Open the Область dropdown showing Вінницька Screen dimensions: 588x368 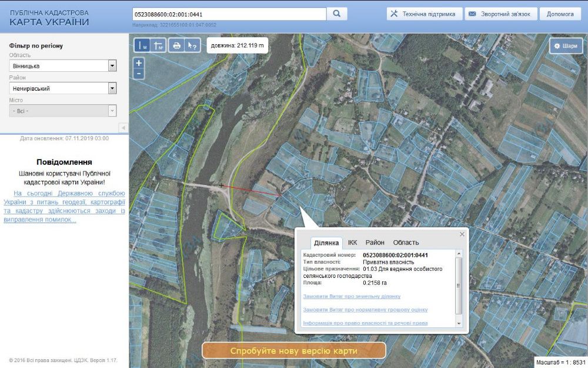pos(63,66)
